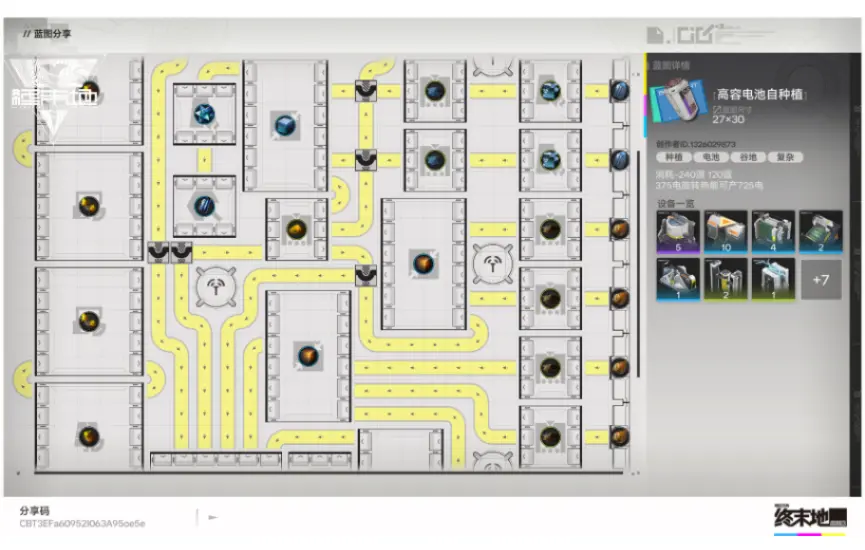Click the magnifier-shaped blue capsule machine
The height and width of the screenshot is (550, 865).
(204, 205)
